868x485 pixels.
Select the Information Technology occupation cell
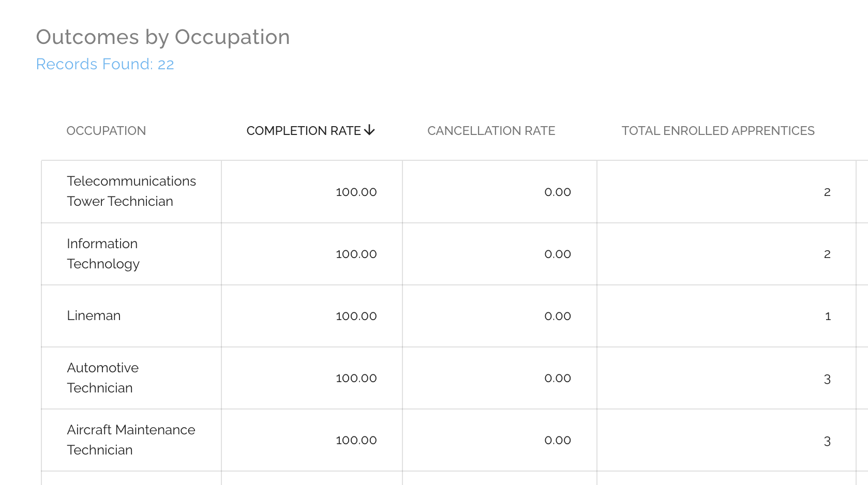103,254
